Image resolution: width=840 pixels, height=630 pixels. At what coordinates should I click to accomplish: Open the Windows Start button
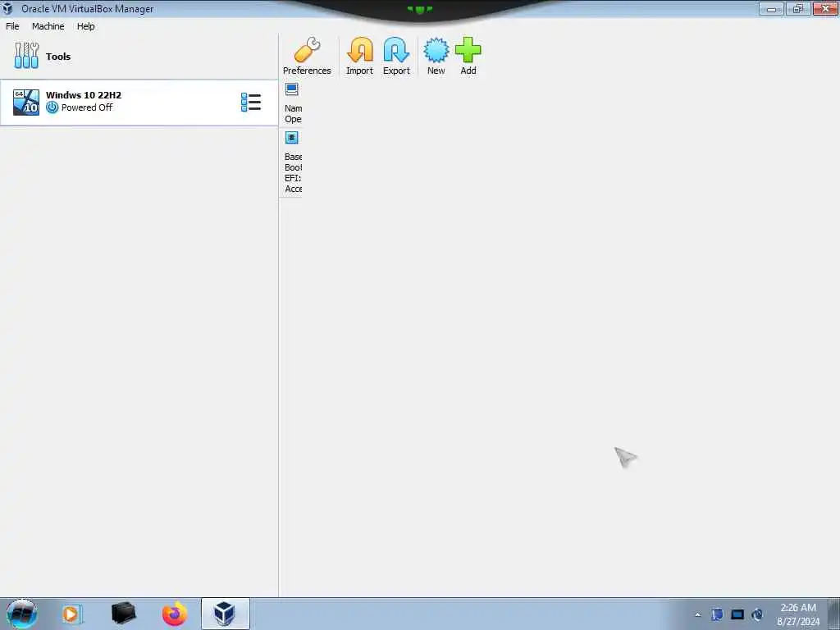coord(21,614)
